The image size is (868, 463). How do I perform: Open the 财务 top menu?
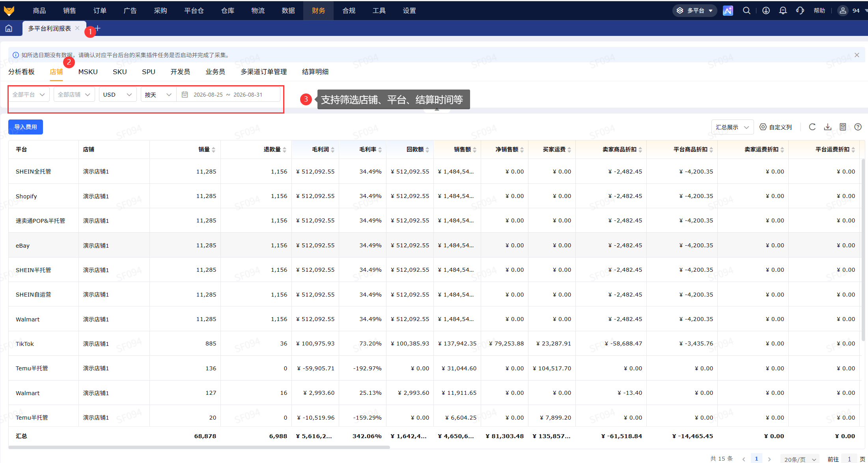[x=318, y=11]
